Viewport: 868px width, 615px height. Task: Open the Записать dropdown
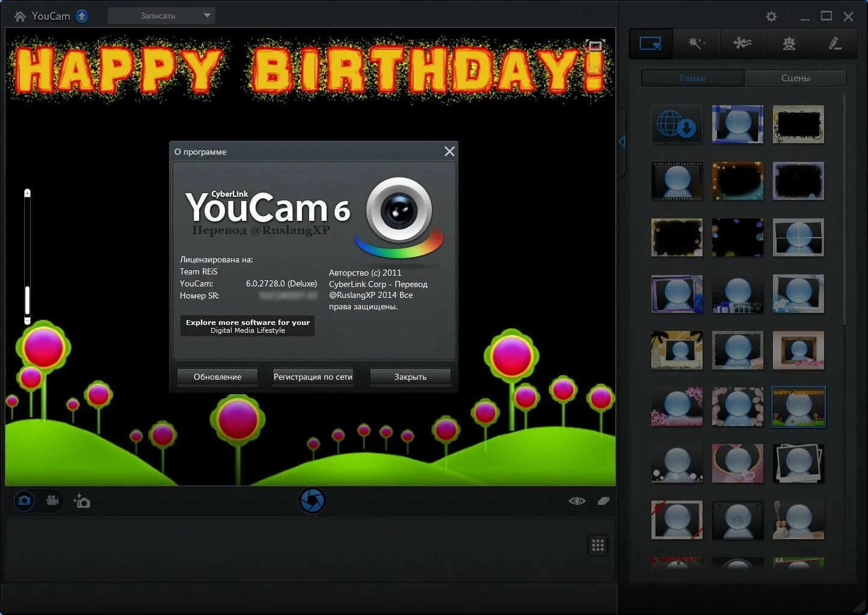tap(161, 16)
